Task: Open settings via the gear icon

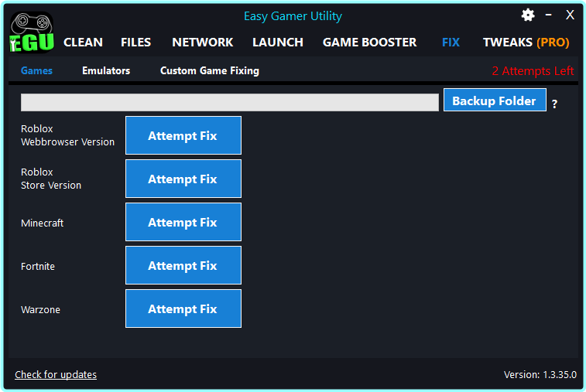Action: coord(528,15)
